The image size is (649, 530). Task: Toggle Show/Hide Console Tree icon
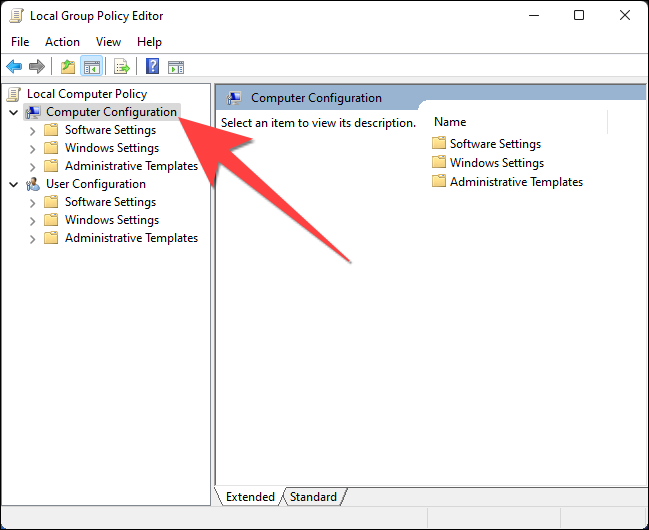pyautogui.click(x=91, y=67)
